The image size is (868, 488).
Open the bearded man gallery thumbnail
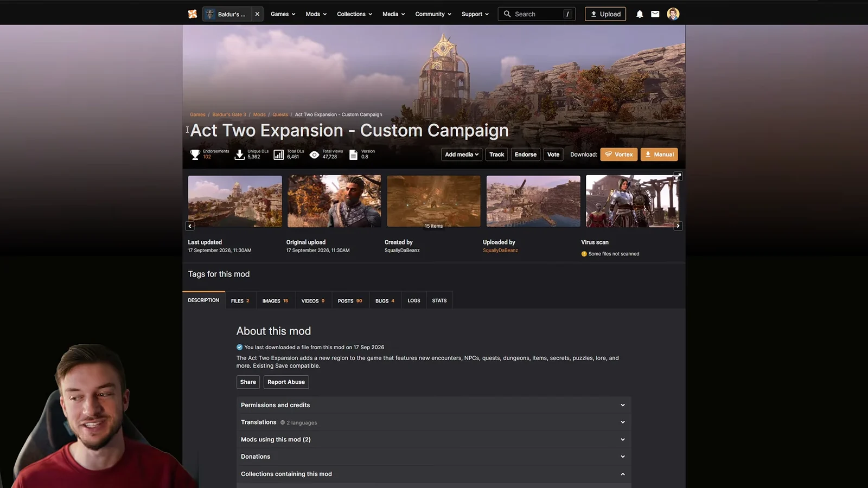[334, 201]
